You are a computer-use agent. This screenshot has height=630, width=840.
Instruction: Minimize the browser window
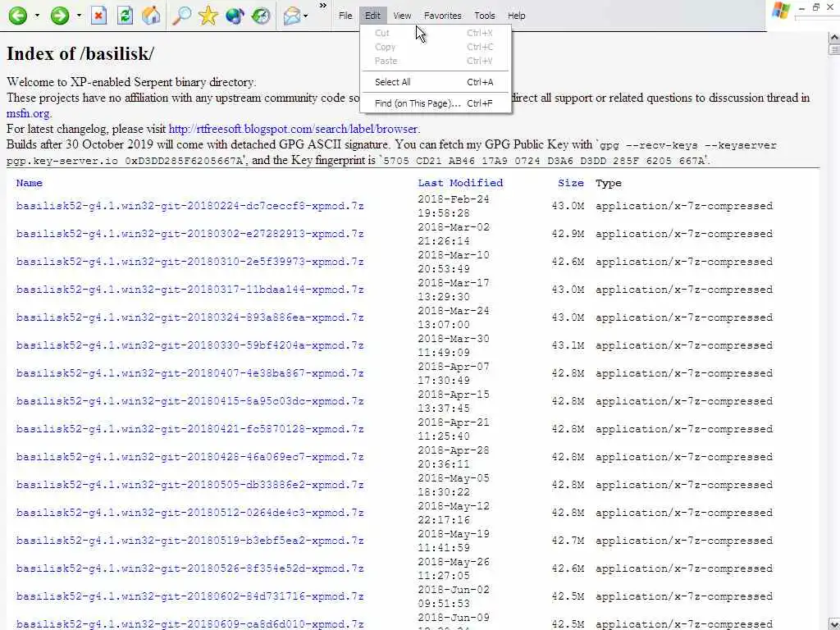[x=801, y=8]
